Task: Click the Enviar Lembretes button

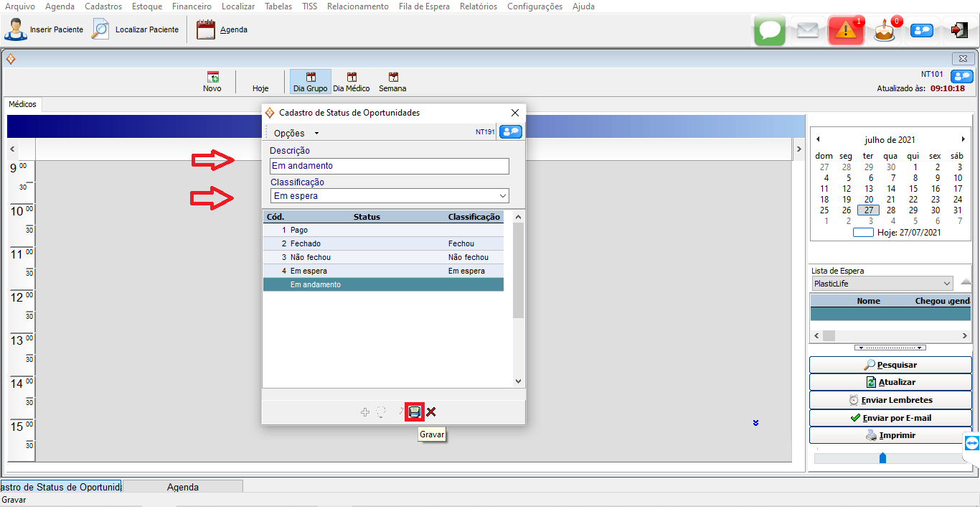Action: 890,400
